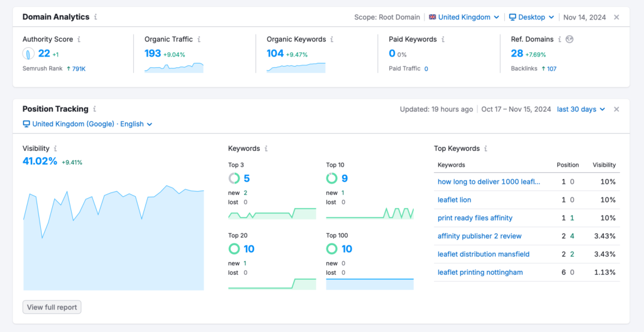
Task: Click the info icon next to Keywords heading
Action: click(266, 149)
